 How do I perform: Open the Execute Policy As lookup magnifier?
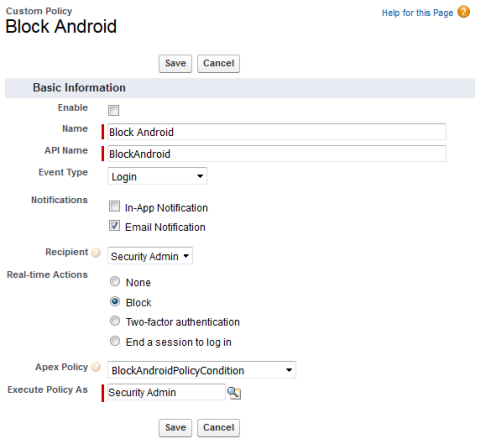(x=234, y=393)
